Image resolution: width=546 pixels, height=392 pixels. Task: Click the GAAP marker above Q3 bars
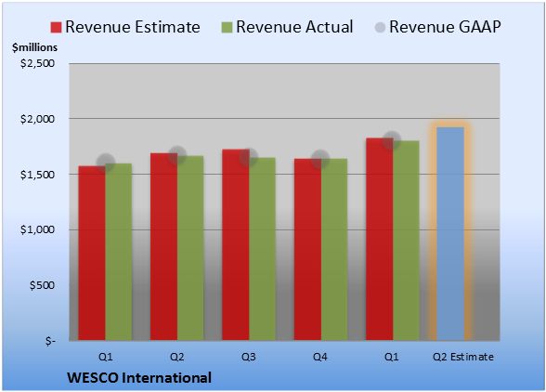[249, 157]
